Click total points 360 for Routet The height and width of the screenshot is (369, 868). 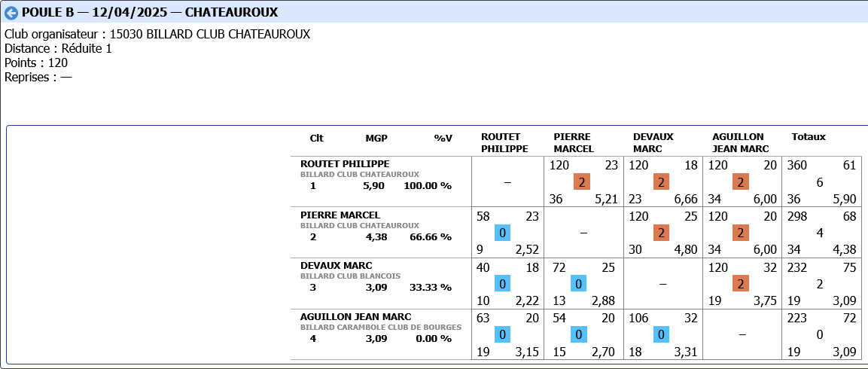[x=796, y=166]
